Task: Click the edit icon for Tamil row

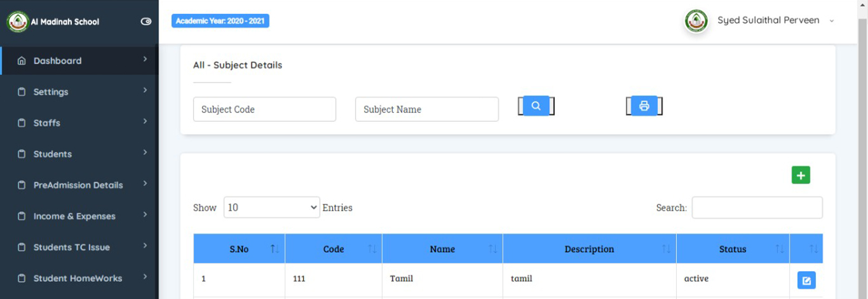Action: tap(806, 280)
